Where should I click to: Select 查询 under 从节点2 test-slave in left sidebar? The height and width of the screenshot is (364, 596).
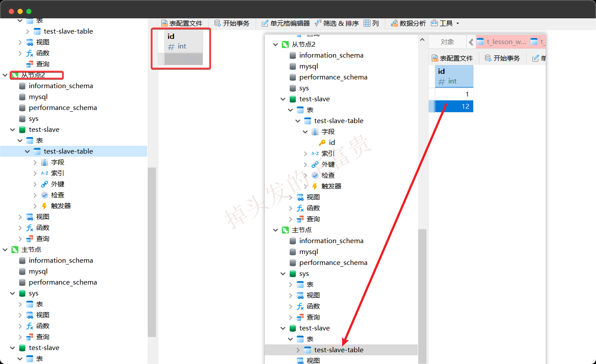coord(43,239)
